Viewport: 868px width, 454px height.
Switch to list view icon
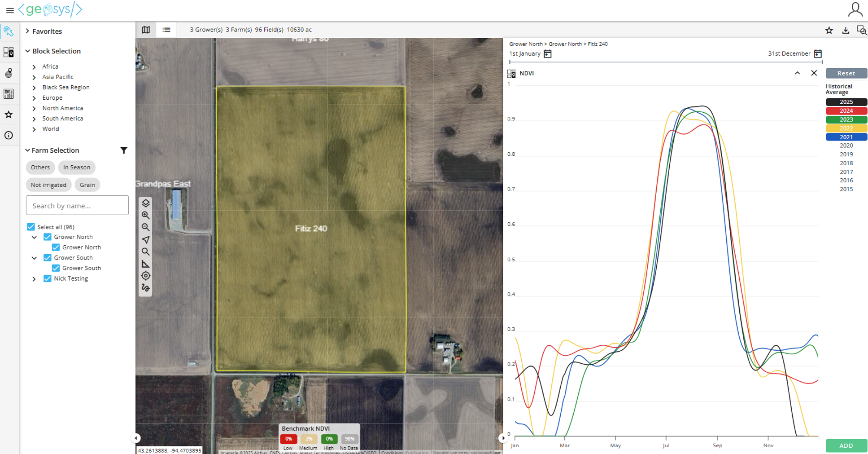166,30
